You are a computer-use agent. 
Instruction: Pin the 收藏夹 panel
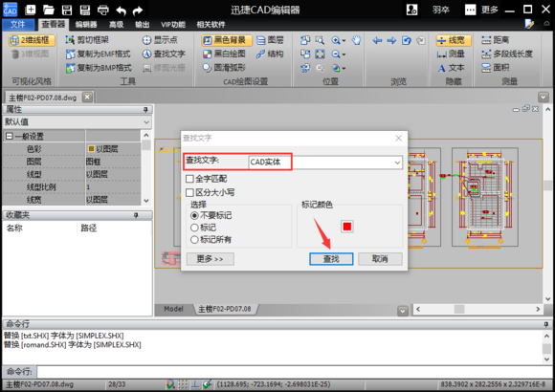tap(136, 215)
